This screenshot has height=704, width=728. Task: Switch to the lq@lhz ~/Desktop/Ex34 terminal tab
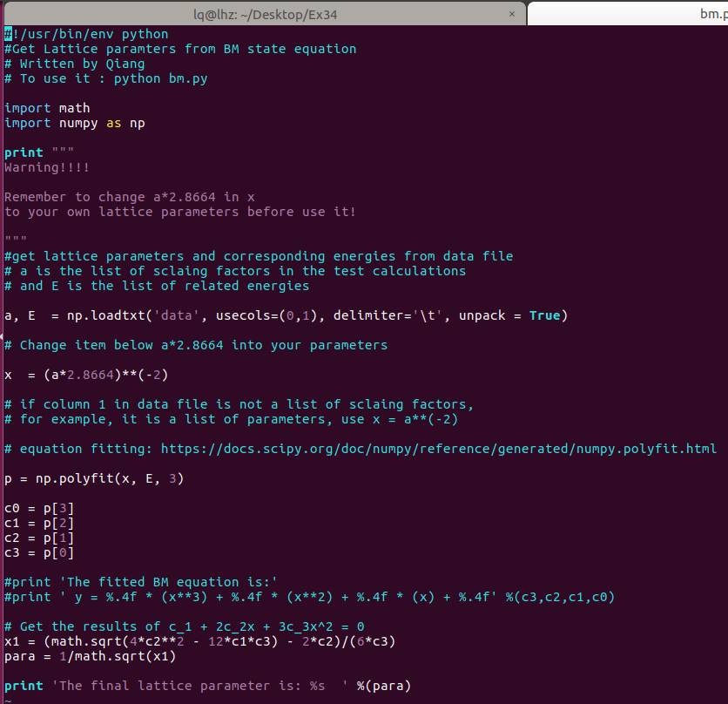[261, 13]
